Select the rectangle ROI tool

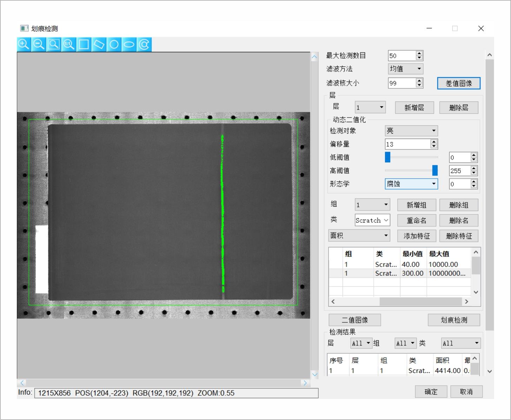pos(84,45)
